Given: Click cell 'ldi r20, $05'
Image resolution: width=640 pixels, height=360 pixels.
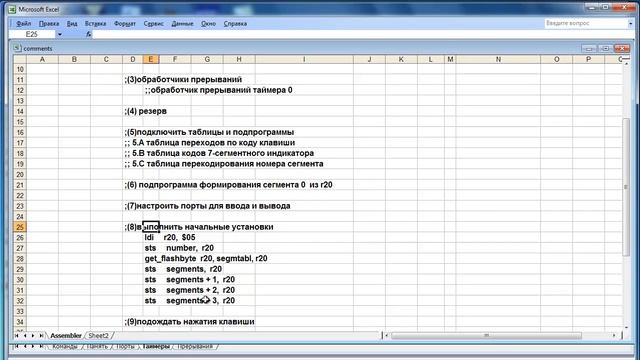Looking at the screenshot, I should (x=170, y=238).
